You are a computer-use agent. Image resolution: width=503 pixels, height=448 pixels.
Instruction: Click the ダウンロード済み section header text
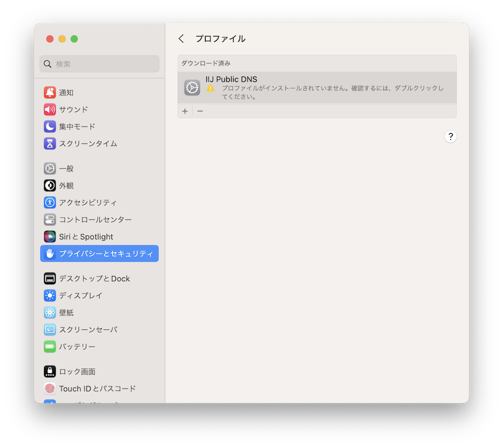click(206, 63)
